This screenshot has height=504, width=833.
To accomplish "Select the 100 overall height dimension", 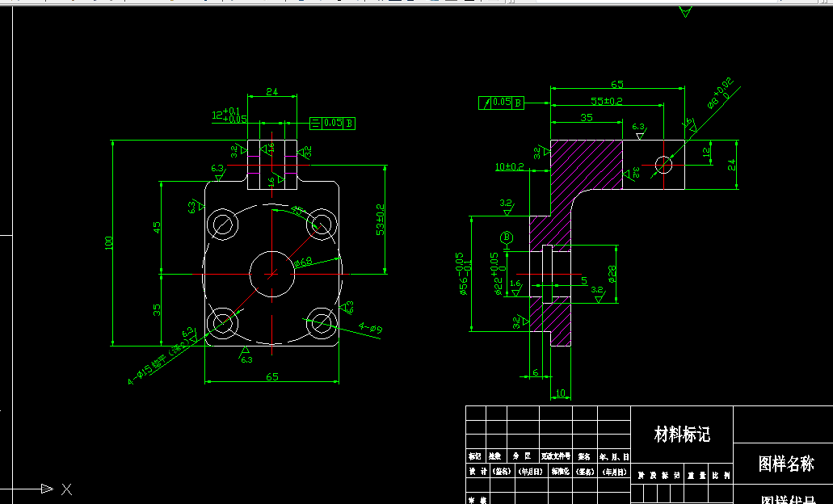I will pos(109,243).
